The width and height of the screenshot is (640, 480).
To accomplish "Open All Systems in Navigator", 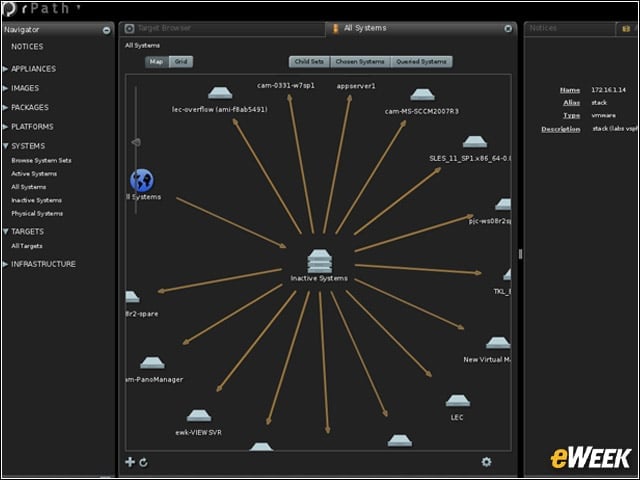I will (x=29, y=187).
